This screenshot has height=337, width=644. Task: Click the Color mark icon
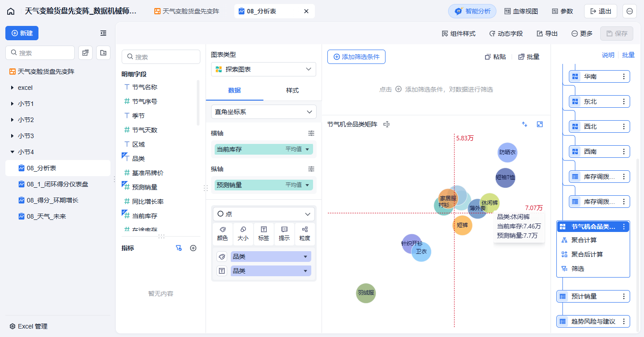pos(223,234)
